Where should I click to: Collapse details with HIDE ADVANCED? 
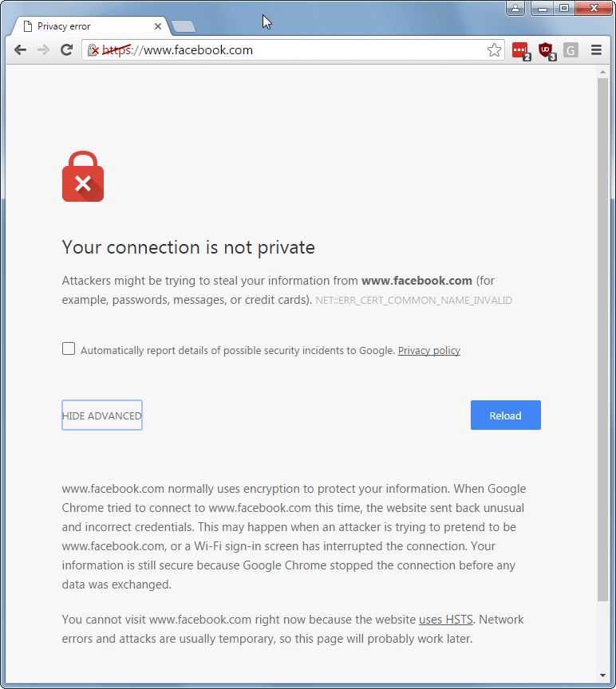point(101,415)
